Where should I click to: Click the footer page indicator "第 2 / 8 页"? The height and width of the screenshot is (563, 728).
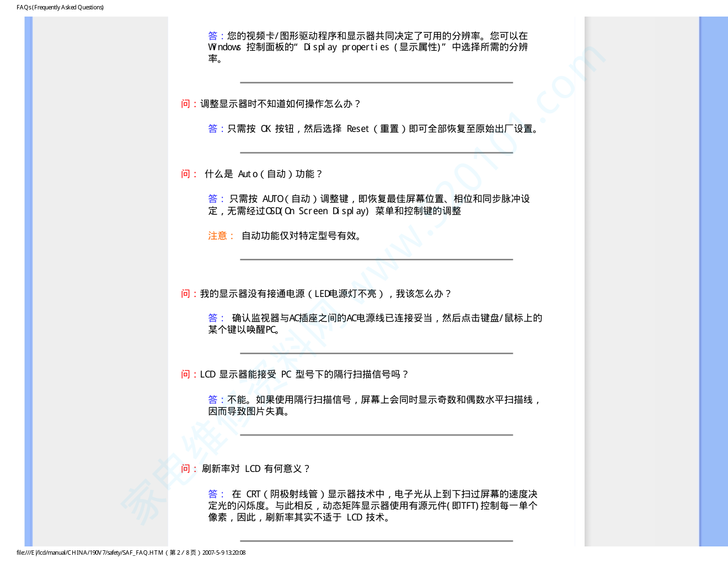(183, 553)
